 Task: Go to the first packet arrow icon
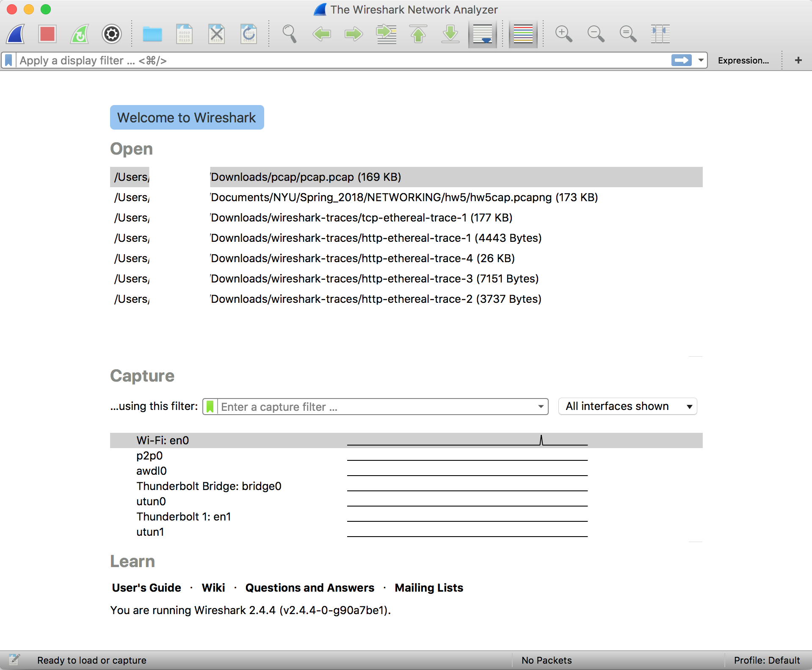418,34
